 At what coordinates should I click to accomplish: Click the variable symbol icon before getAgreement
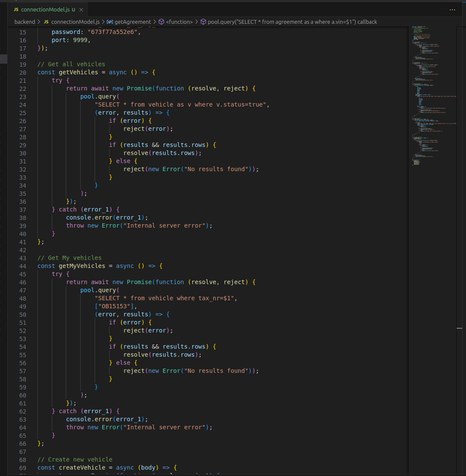click(109, 22)
